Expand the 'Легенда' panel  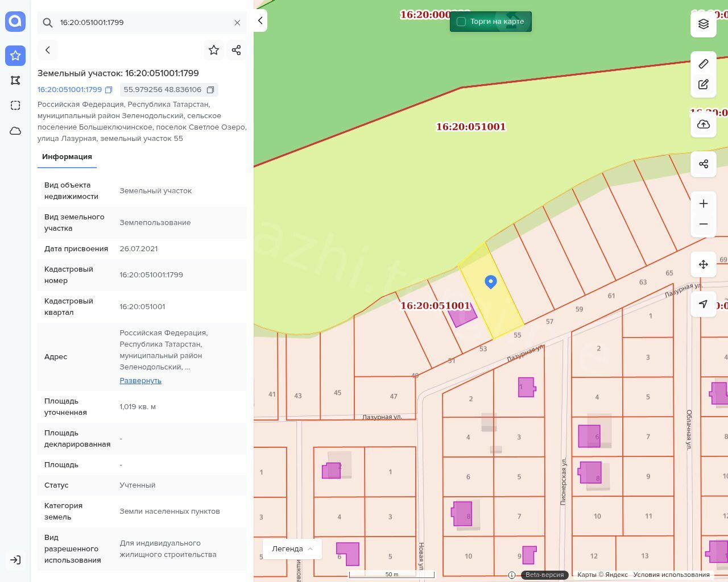coord(292,548)
